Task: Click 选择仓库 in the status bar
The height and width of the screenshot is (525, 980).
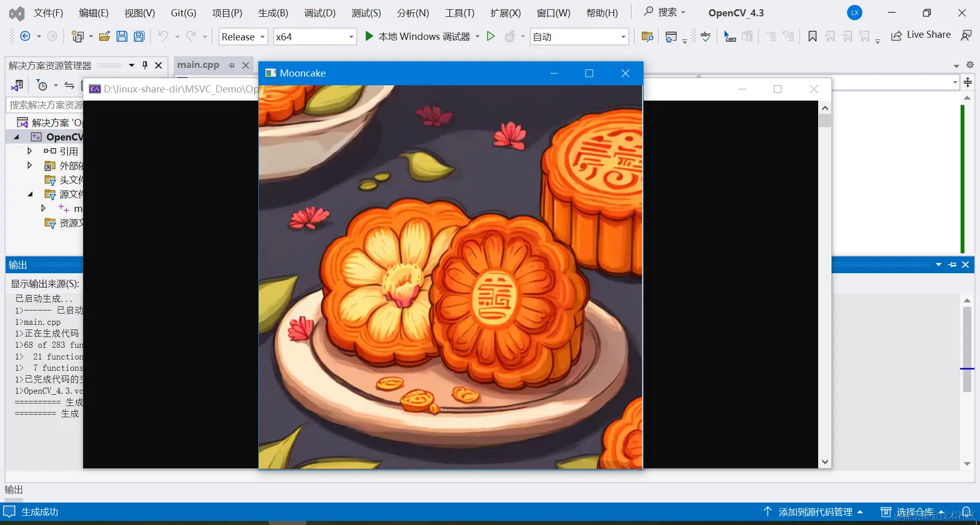Action: pyautogui.click(x=913, y=512)
